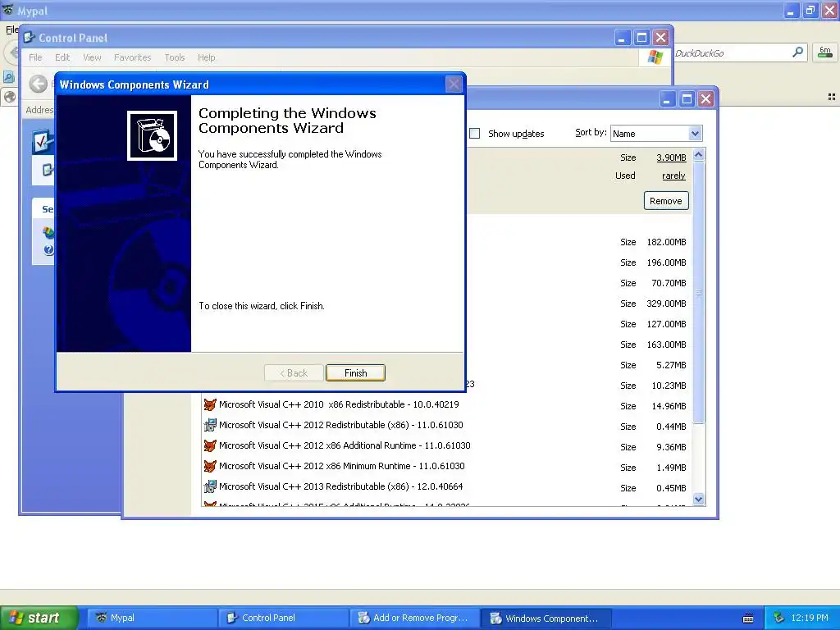Screen dimensions: 840x630
Task: Click the magnifier search icon in Mypal
Action: coord(797,52)
